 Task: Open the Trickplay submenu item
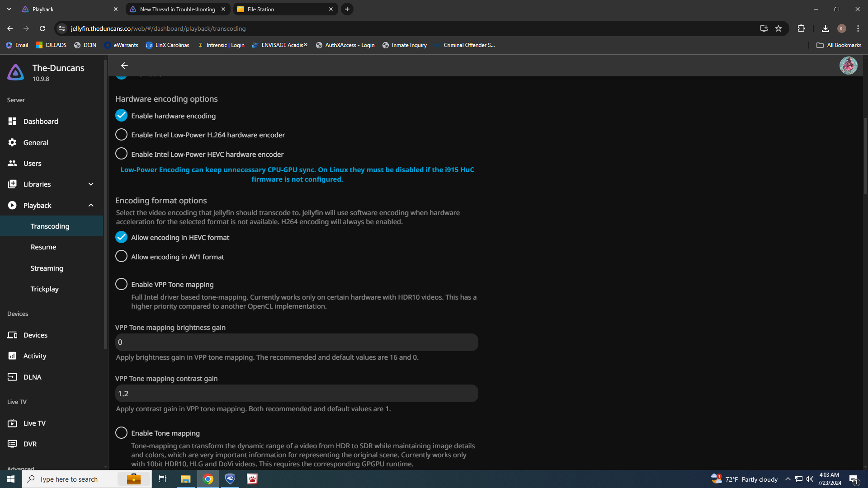click(x=44, y=289)
